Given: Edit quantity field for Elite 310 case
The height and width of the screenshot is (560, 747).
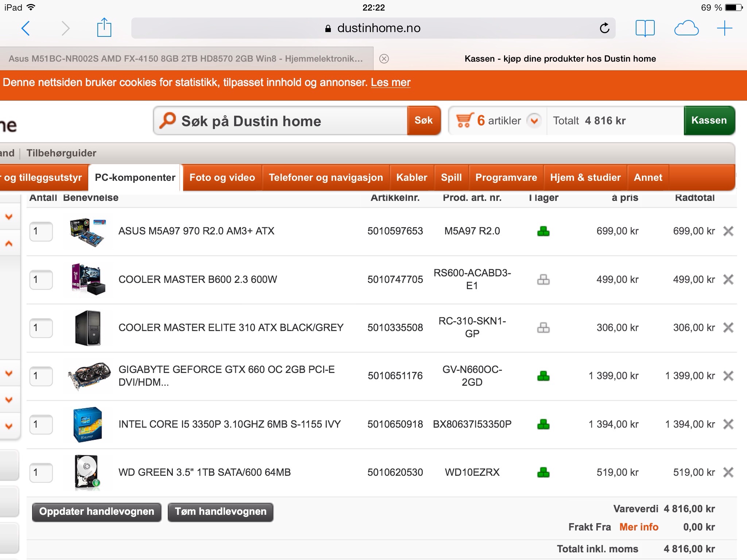Looking at the screenshot, I should [41, 328].
